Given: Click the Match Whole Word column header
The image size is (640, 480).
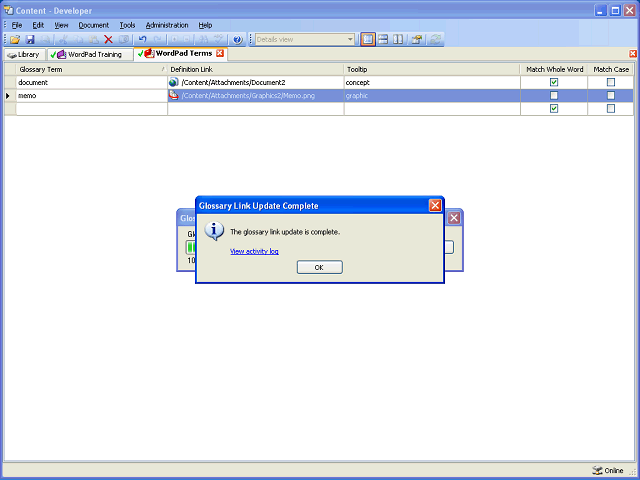Looking at the screenshot, I should click(554, 69).
